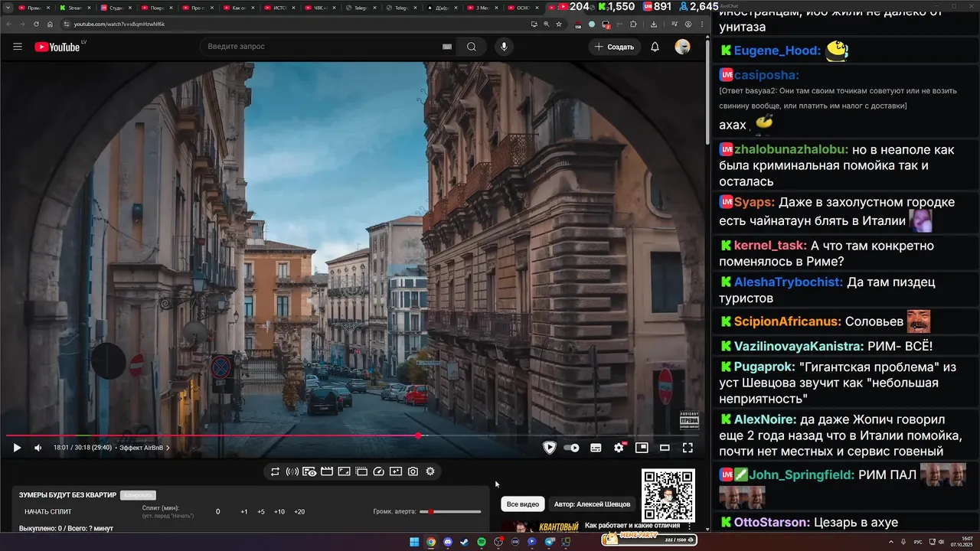The width and height of the screenshot is (980, 551).
Task: Switch to miniplayer mode
Action: (642, 448)
